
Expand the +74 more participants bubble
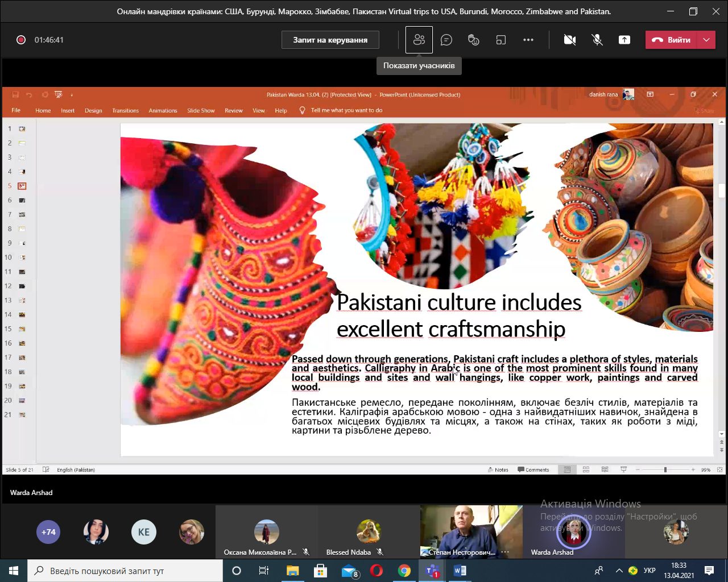(48, 532)
